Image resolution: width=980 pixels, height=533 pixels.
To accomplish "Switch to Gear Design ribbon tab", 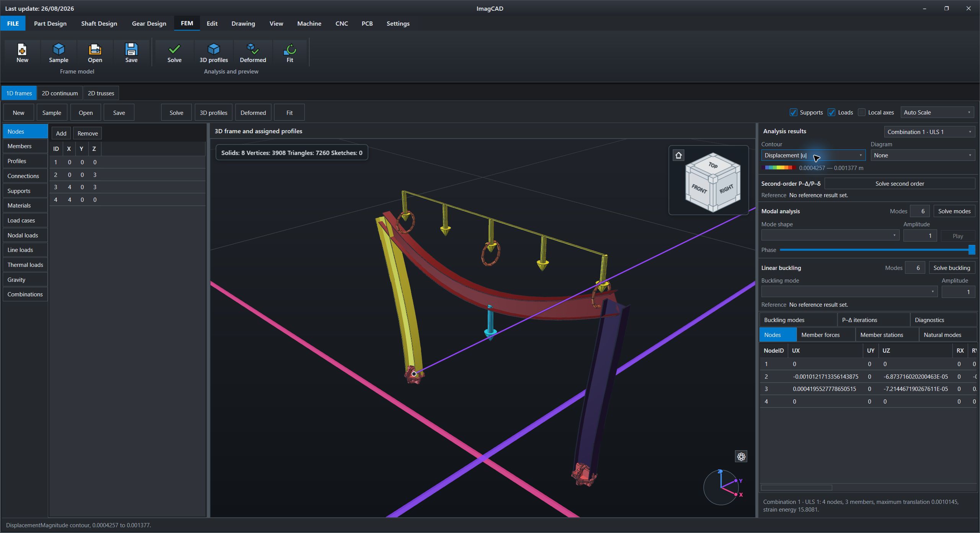I will [x=149, y=23].
